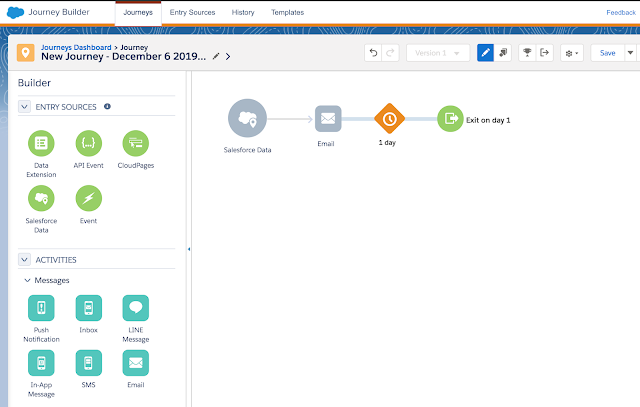640x407 pixels.
Task: Click the Salesforce cloud logo
Action: coord(16,12)
